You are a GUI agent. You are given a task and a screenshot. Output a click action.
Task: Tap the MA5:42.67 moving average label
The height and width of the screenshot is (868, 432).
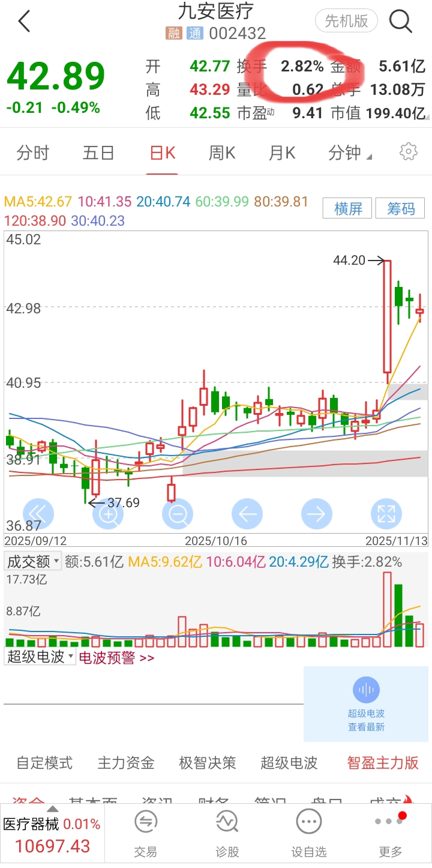(38, 202)
